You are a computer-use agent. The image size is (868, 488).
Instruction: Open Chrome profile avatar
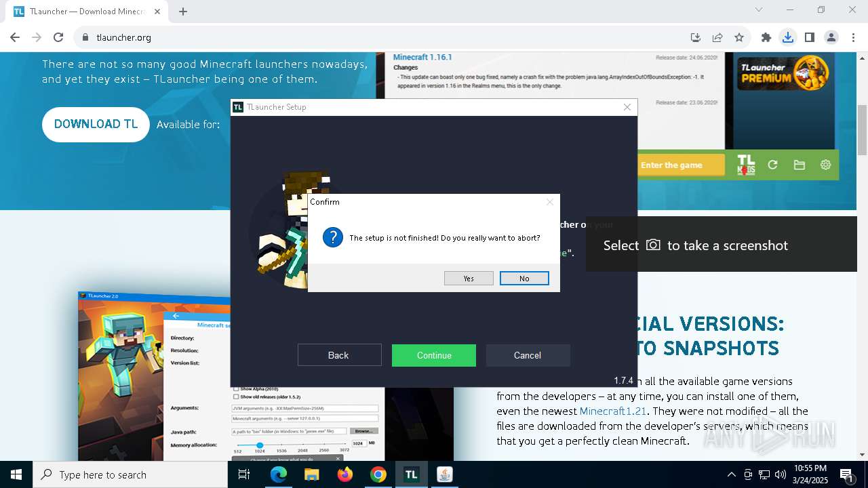click(x=831, y=37)
